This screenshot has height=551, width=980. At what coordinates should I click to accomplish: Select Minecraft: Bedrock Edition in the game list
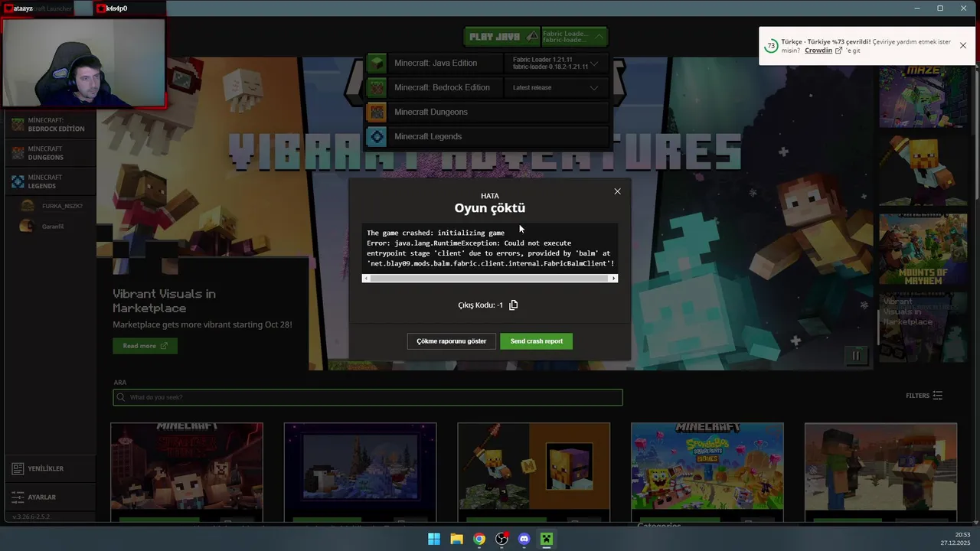pos(442,87)
